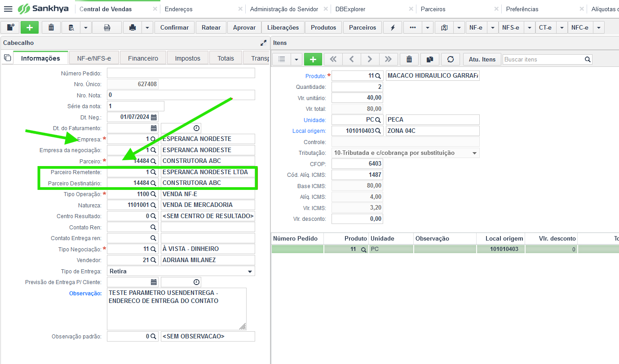Click the Atu. Itens button
This screenshot has width=619, height=364.
482,59
